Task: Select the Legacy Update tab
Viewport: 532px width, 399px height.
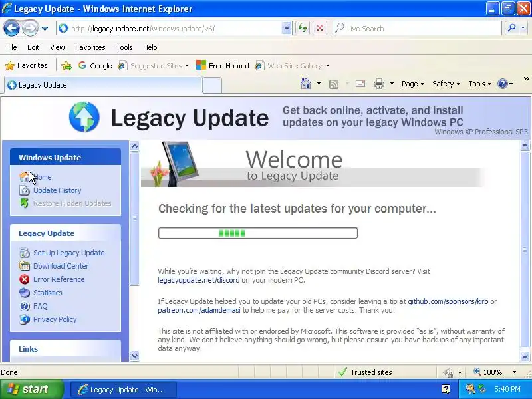Action: point(103,85)
